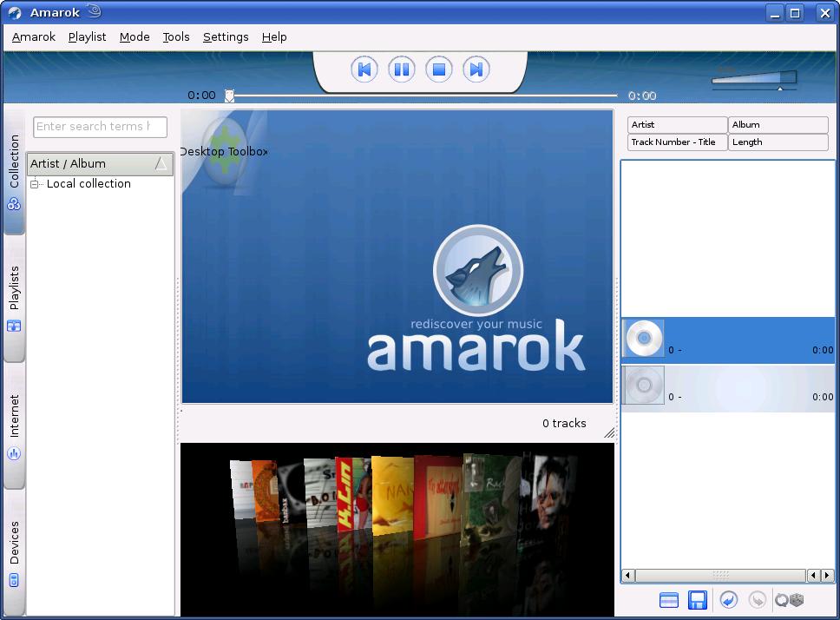Open the Playlists sidebar tab
Image resolution: width=840 pixels, height=620 pixels.
pos(14,299)
